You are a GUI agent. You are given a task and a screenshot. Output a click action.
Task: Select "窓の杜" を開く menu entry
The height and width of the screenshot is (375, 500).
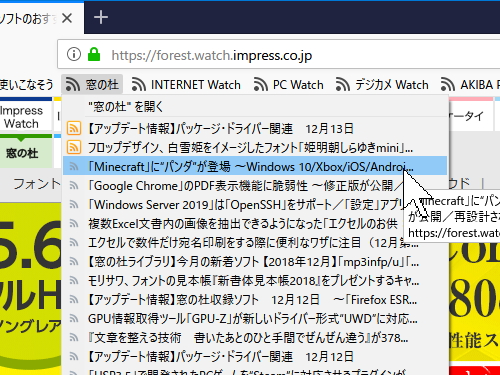[255, 107]
